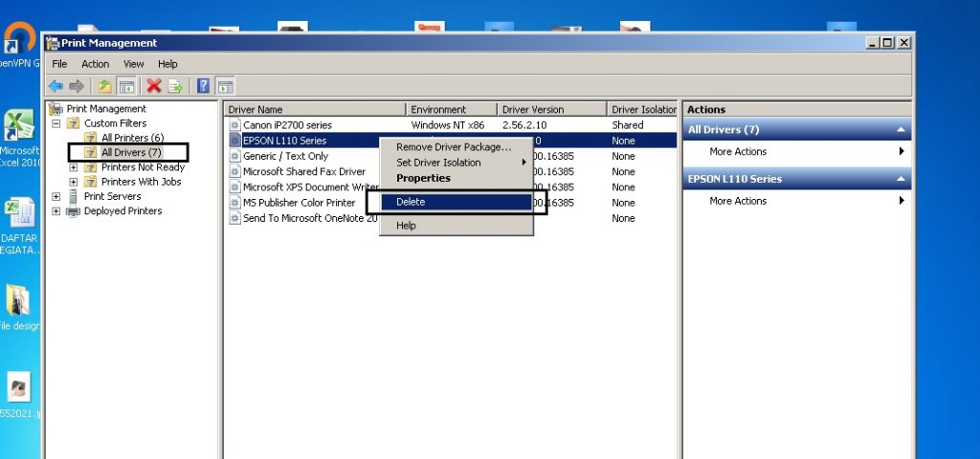Click the File design folder on desktop

17,306
